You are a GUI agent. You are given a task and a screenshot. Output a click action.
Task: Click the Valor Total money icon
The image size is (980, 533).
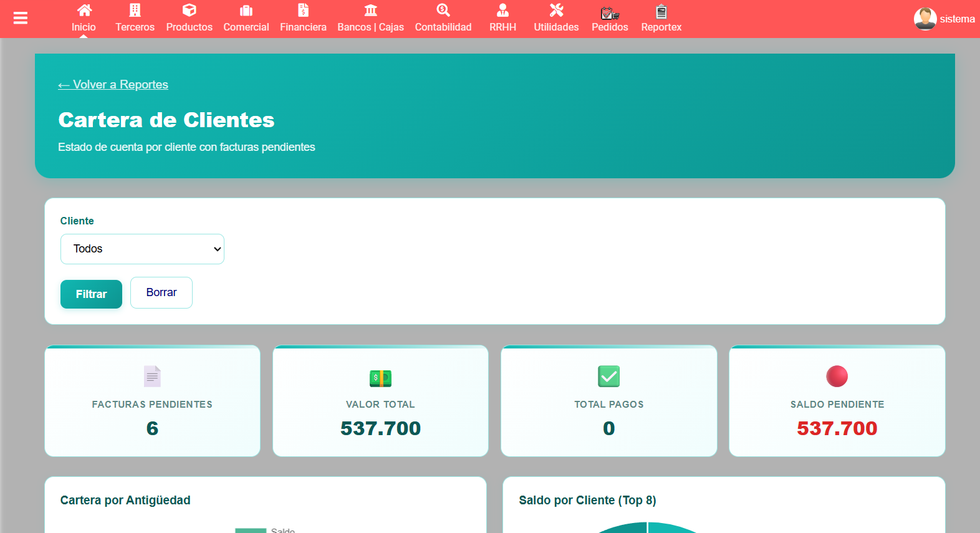(380, 378)
